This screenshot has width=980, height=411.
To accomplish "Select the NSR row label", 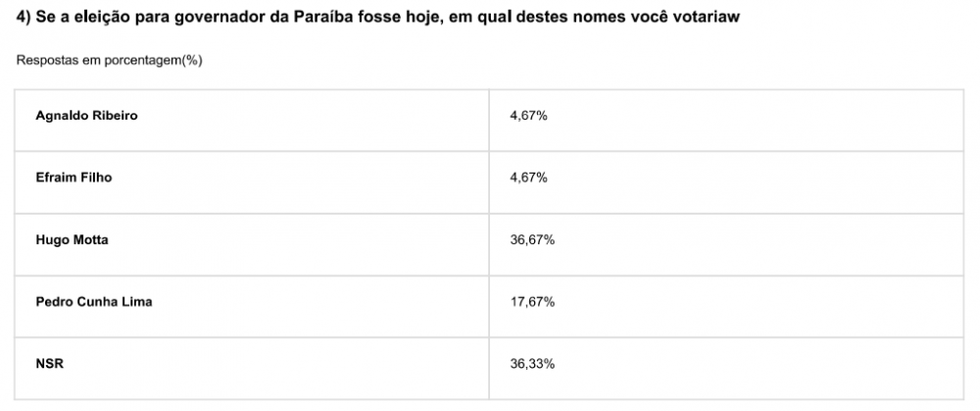I will pos(49,364).
